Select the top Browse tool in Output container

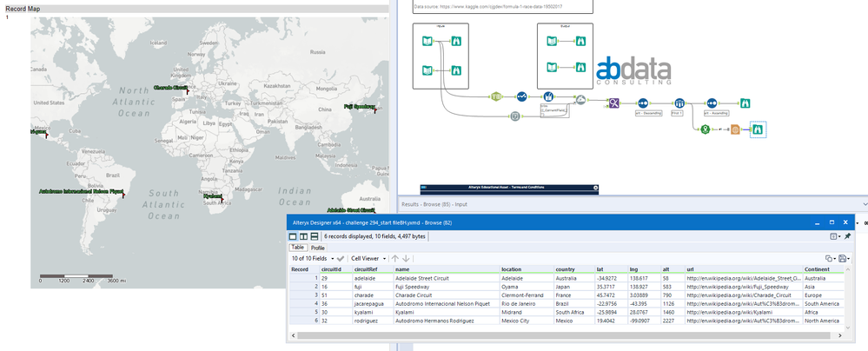click(x=580, y=41)
